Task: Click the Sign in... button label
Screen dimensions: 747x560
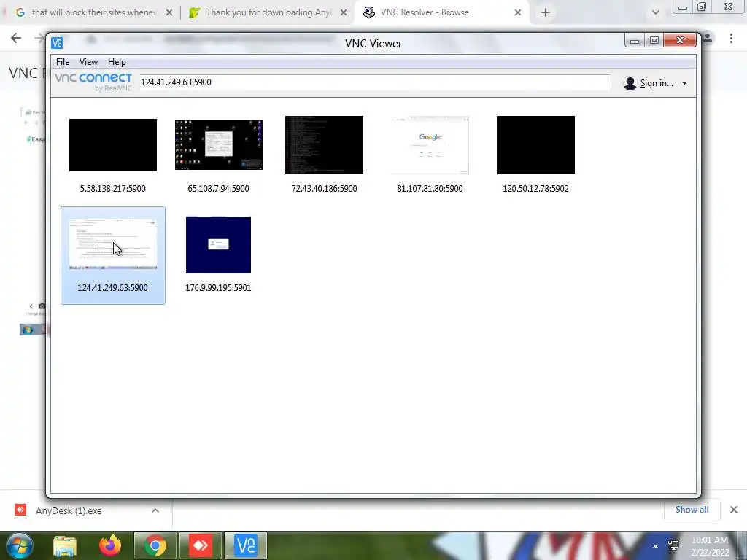Action: coord(657,83)
